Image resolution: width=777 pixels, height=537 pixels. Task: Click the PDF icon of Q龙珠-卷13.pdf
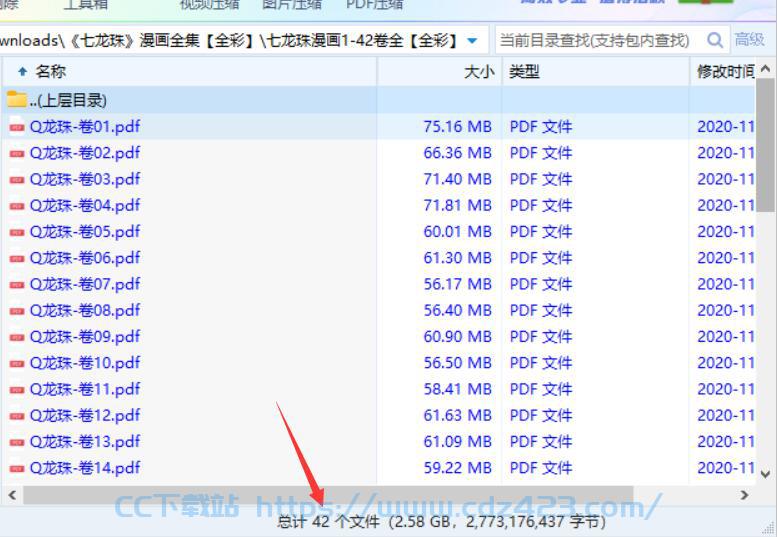17,442
